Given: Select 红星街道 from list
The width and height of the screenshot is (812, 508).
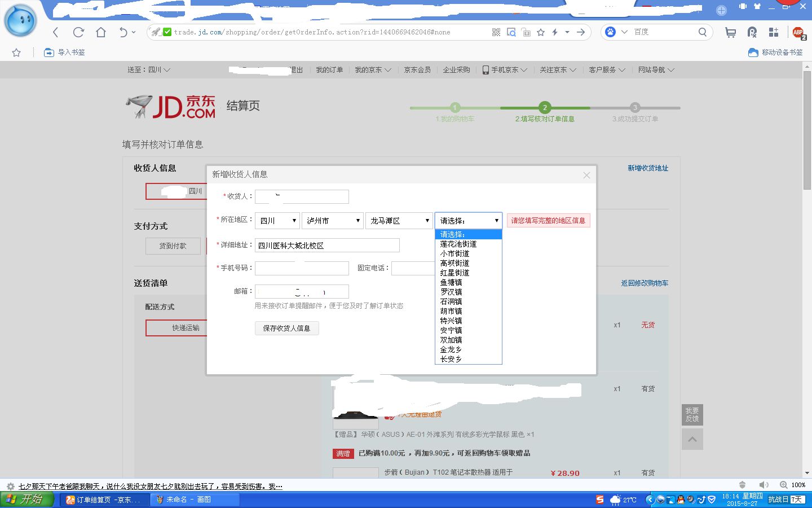Looking at the screenshot, I should [468, 273].
